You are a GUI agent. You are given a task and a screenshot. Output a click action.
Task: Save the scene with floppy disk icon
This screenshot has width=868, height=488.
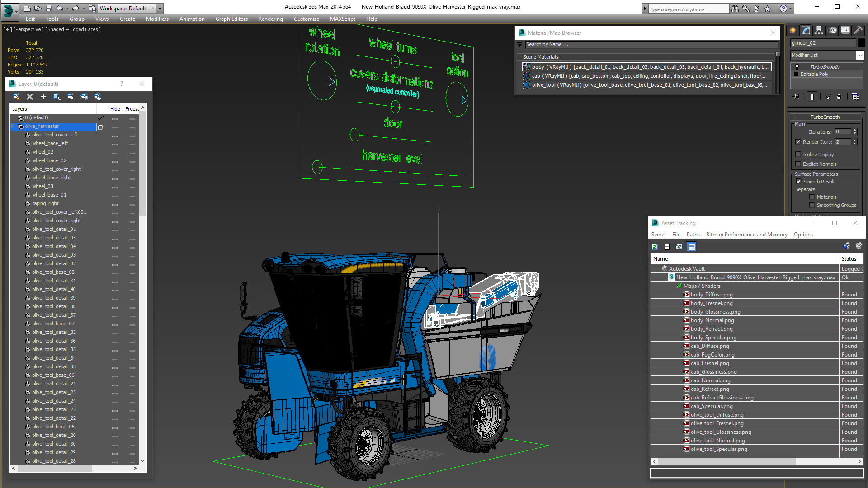point(48,8)
